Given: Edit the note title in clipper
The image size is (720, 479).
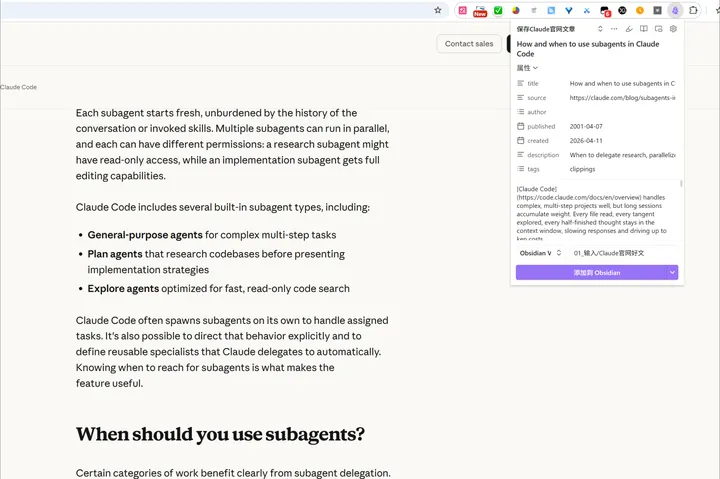Looking at the screenshot, I should coord(596,49).
